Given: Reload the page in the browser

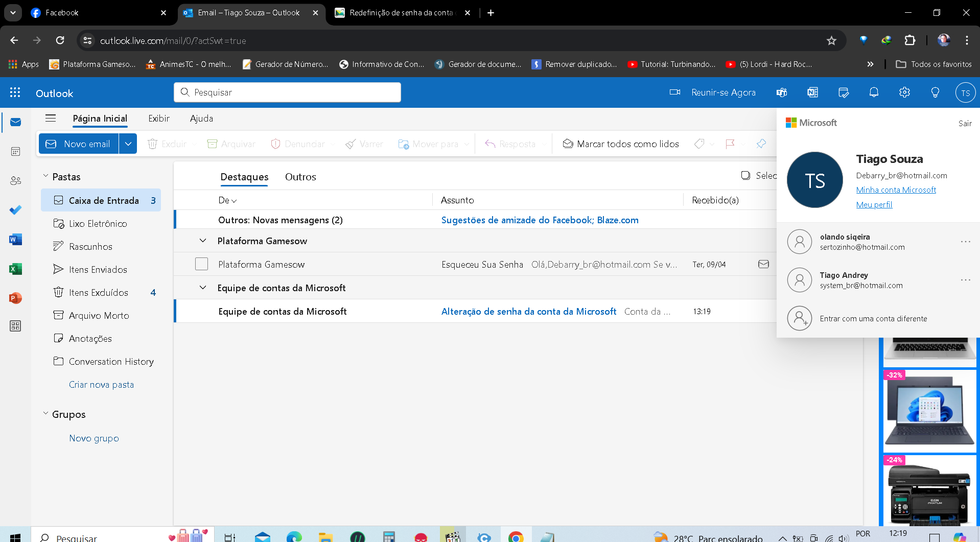Looking at the screenshot, I should point(60,40).
